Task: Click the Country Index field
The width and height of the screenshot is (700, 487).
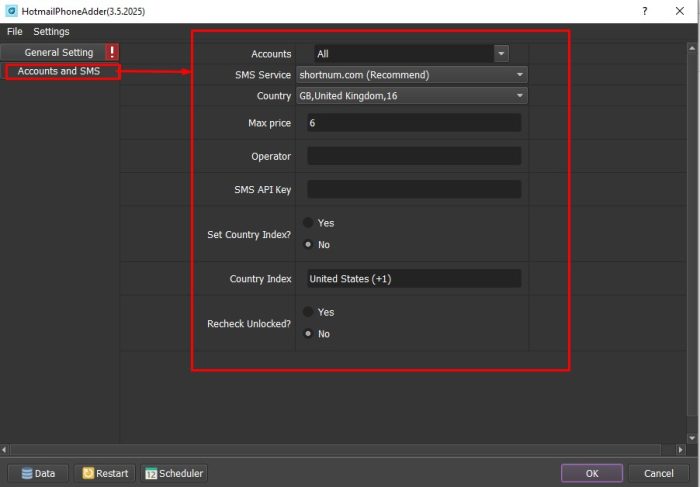Action: [x=414, y=279]
